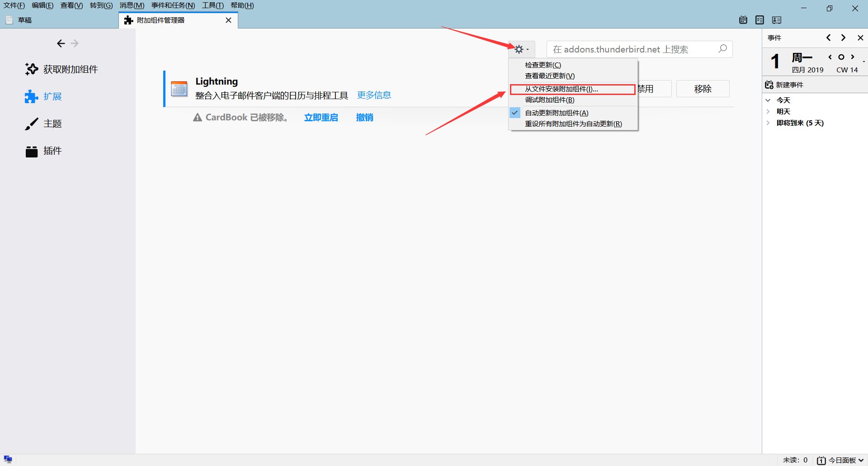Image resolution: width=868 pixels, height=466 pixels.
Task: Open the 插件 plugins category
Action: click(43, 151)
